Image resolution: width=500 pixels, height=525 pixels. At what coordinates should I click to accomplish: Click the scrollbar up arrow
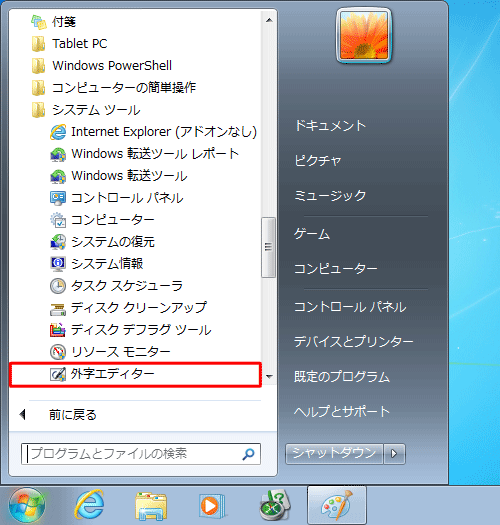point(269,20)
